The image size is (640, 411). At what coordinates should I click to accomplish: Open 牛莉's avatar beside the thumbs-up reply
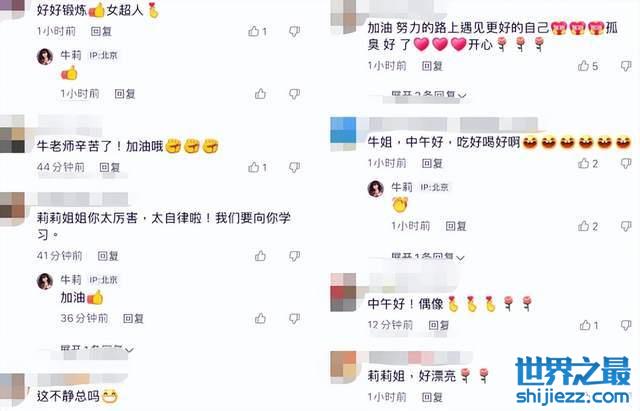[45, 57]
